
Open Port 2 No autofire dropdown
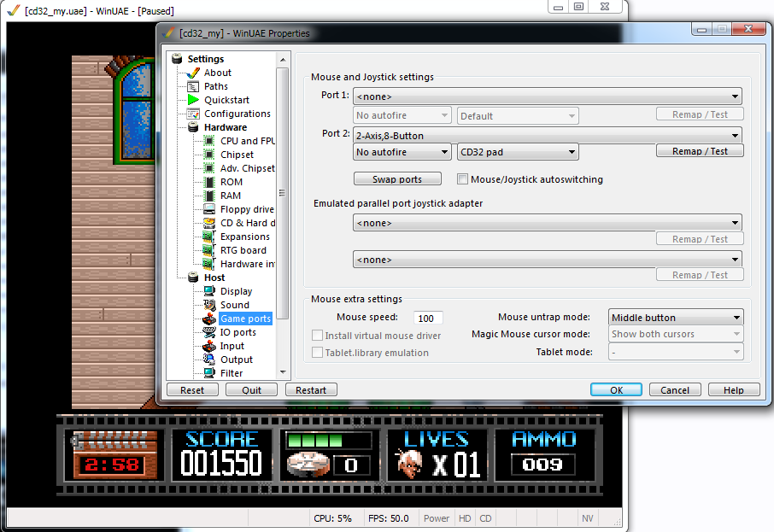click(402, 152)
